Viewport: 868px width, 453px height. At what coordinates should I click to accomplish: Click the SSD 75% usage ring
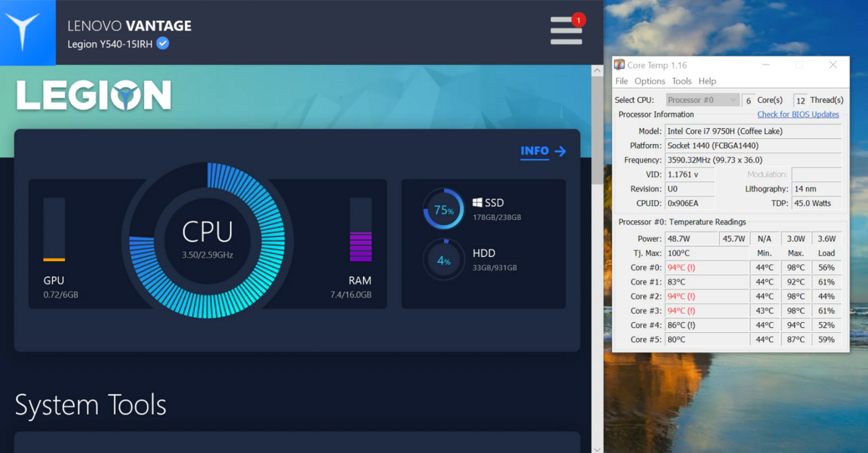[443, 211]
